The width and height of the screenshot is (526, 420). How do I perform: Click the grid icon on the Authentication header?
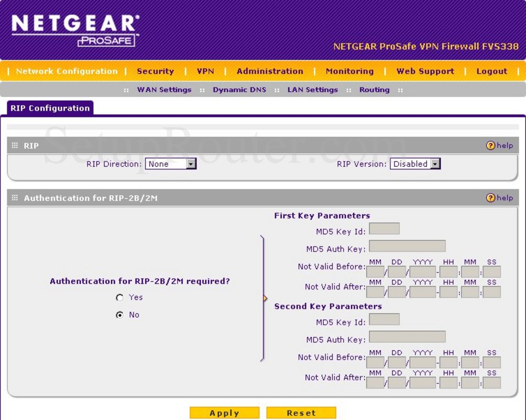(x=15, y=198)
